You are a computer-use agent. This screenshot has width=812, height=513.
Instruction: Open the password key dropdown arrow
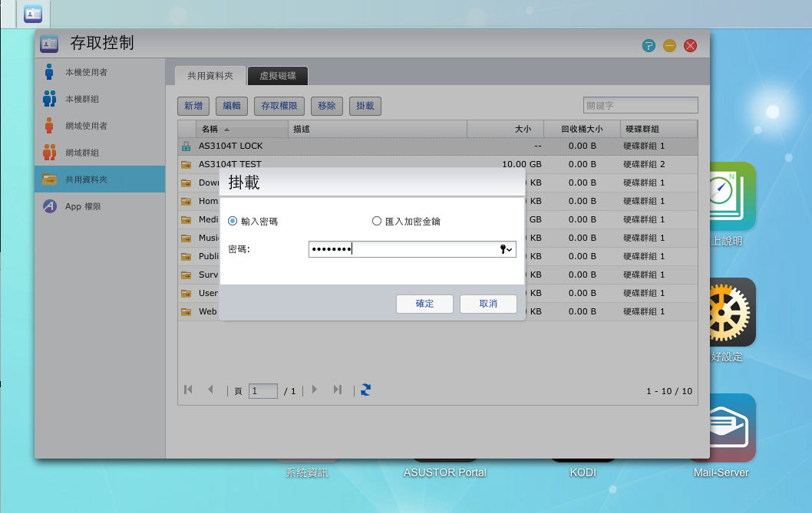click(506, 249)
